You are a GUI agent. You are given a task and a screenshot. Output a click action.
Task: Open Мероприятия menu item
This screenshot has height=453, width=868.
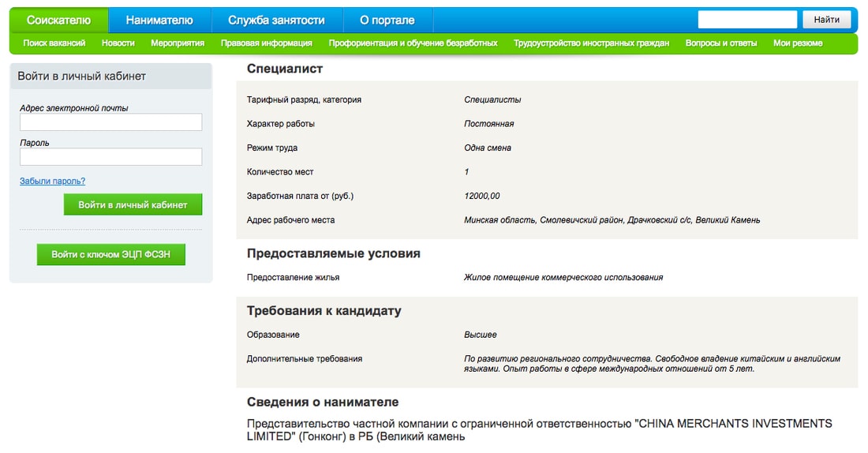pyautogui.click(x=178, y=43)
